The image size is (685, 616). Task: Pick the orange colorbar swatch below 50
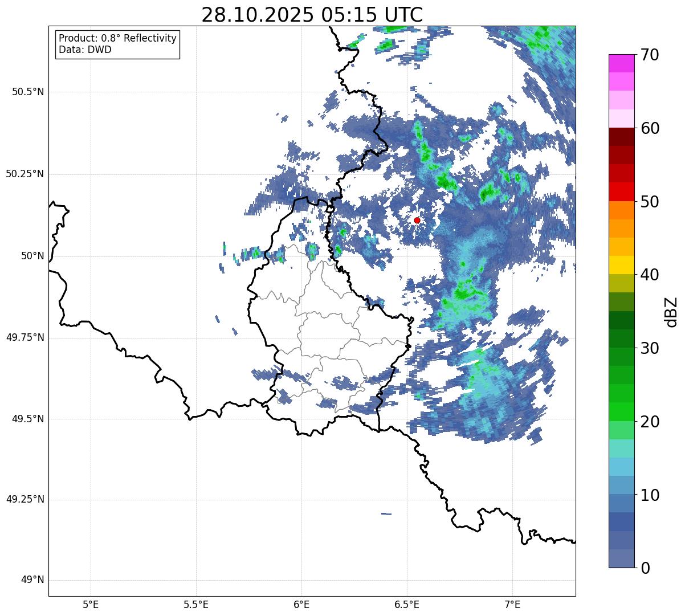point(621,210)
